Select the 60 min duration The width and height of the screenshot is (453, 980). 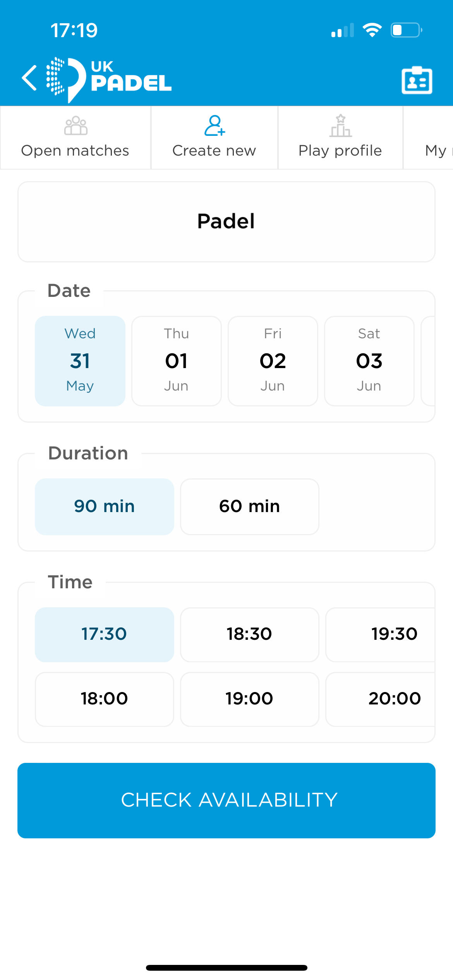click(x=250, y=506)
